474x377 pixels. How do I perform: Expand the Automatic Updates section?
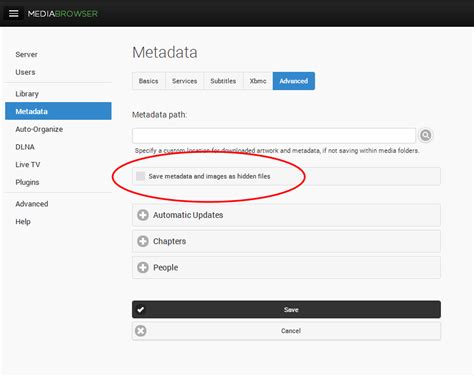tap(286, 215)
